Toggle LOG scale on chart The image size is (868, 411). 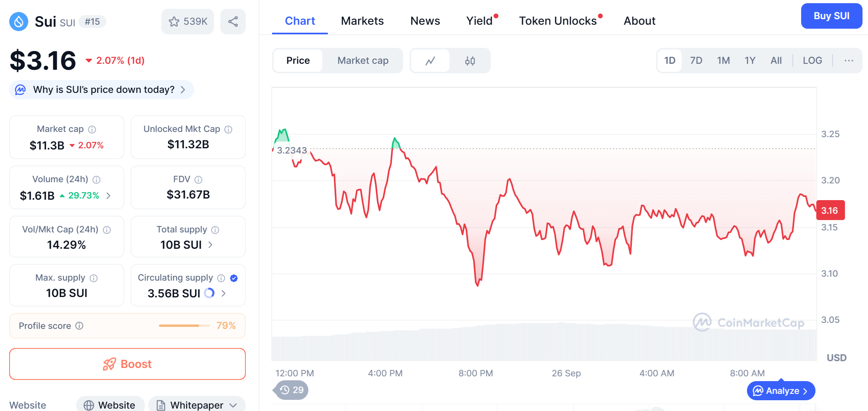pos(812,61)
